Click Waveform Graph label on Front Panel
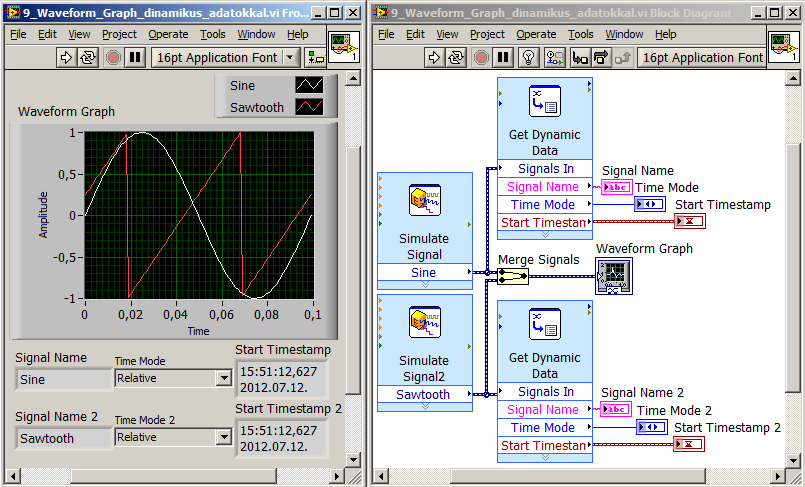Viewport: 805px width, 487px height. (x=66, y=111)
